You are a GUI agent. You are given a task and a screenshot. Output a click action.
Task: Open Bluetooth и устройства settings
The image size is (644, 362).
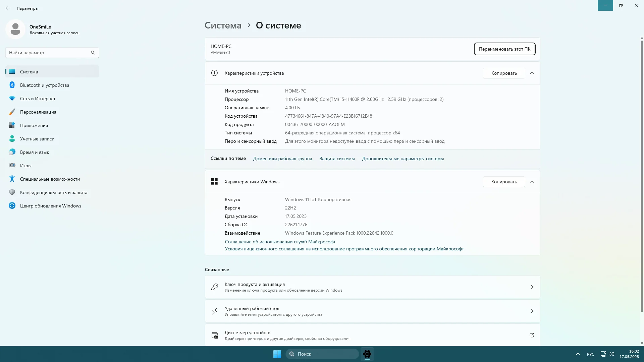pos(45,85)
